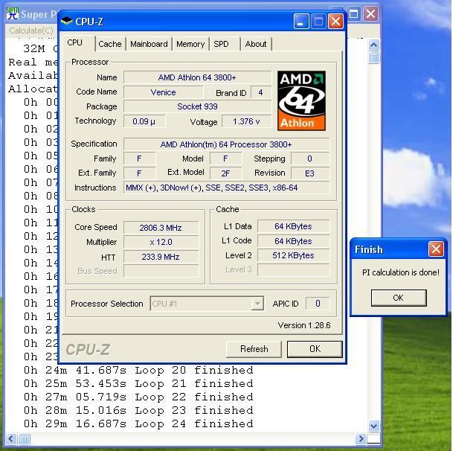Close the CPU-Z window

[x=335, y=22]
